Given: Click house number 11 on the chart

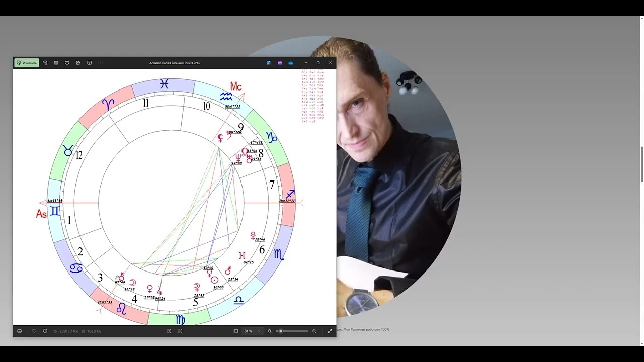Looking at the screenshot, I should coord(145,103).
